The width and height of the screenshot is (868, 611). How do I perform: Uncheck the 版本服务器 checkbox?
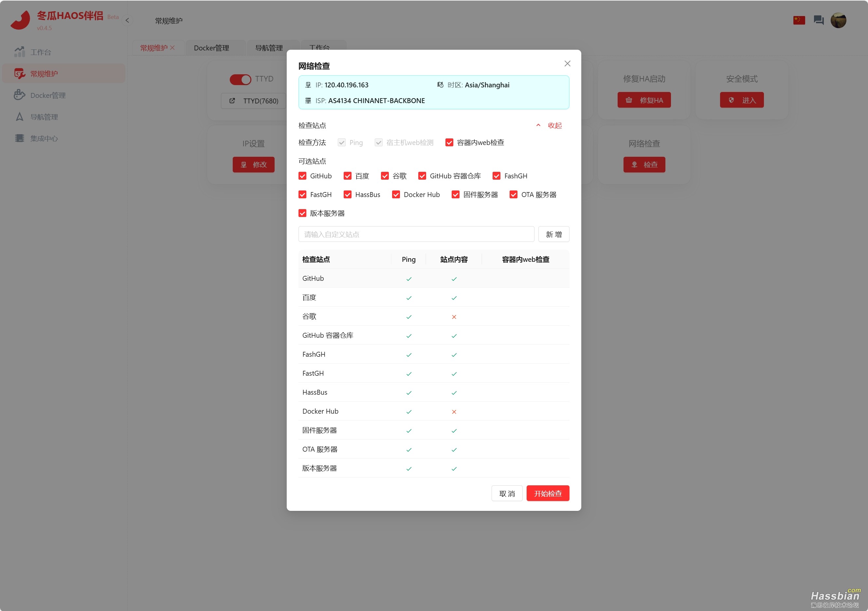302,213
